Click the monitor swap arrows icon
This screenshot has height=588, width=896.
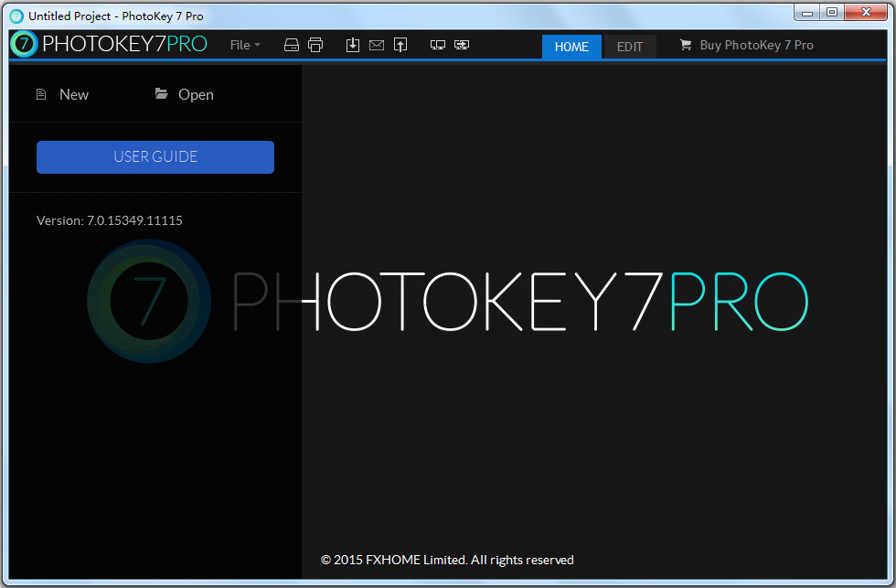point(462,45)
